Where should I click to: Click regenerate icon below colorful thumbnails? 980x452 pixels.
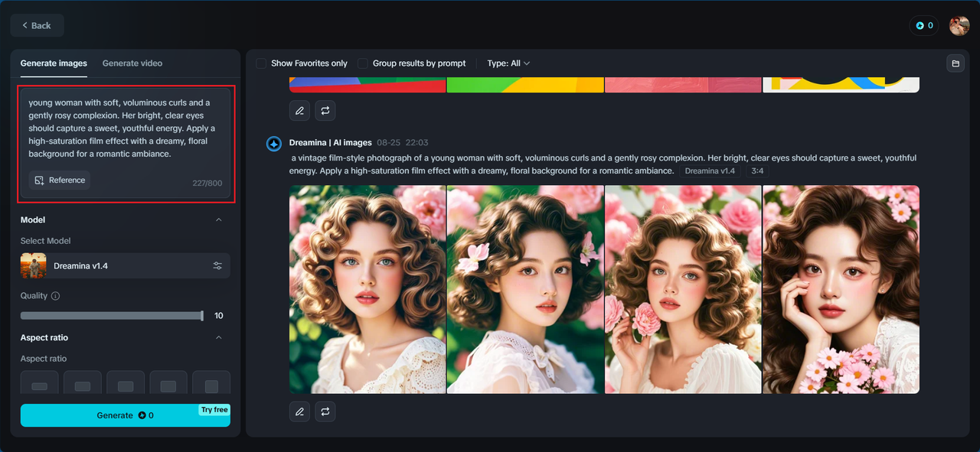tap(325, 111)
